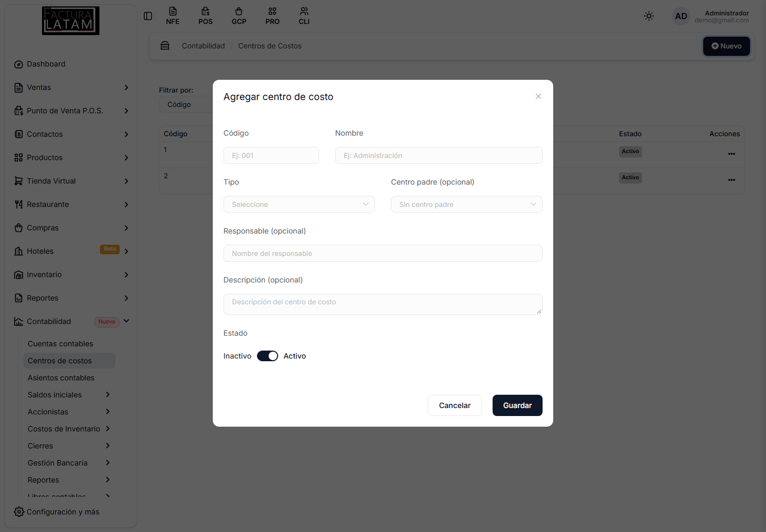Click the Nuevo button
The width and height of the screenshot is (766, 532).
727,46
